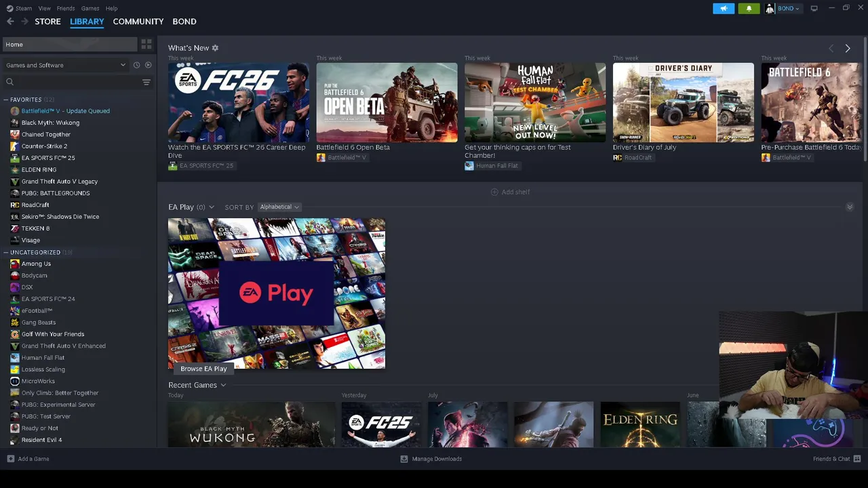Expand the EA Play shelf dropdown
The height and width of the screenshot is (488, 868).
click(212, 207)
